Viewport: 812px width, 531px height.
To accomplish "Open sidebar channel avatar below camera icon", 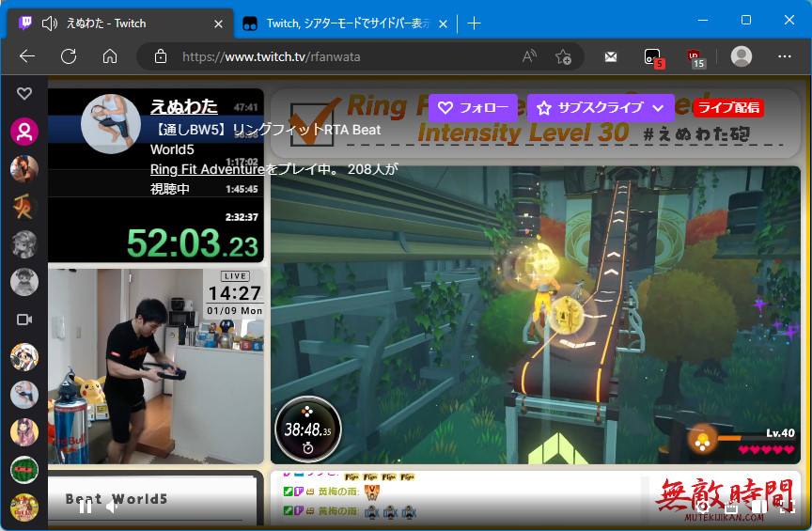I will tap(24, 357).
